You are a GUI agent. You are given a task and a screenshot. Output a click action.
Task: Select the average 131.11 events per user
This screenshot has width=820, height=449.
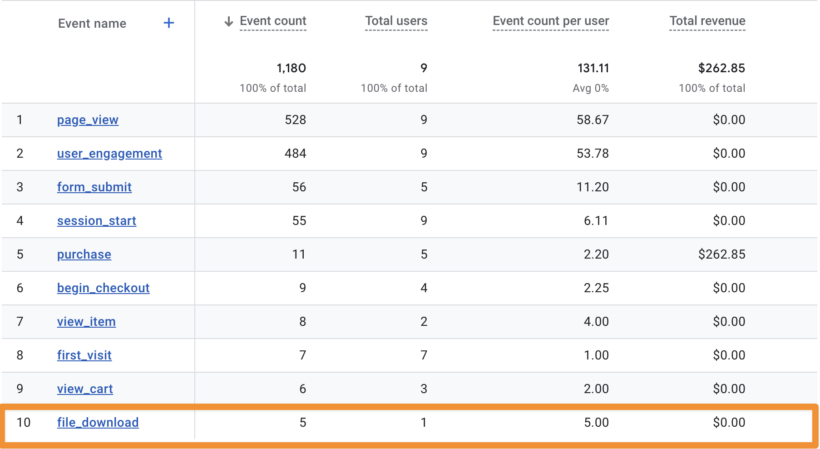tap(593, 68)
